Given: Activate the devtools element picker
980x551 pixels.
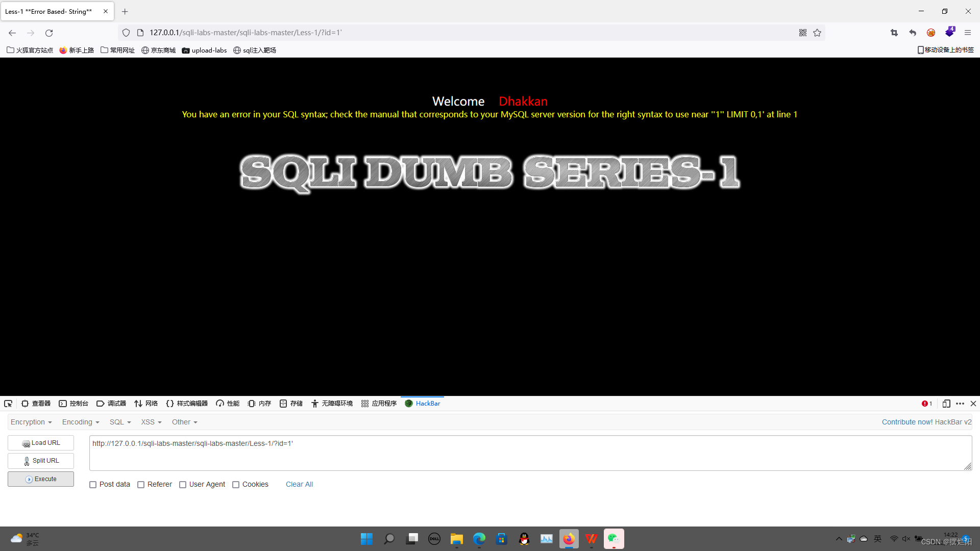Looking at the screenshot, I should 8,404.
